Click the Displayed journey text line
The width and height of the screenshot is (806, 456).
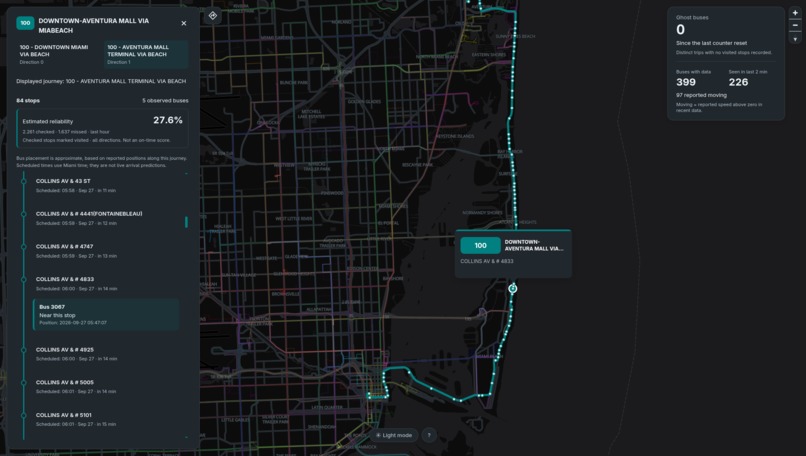101,81
